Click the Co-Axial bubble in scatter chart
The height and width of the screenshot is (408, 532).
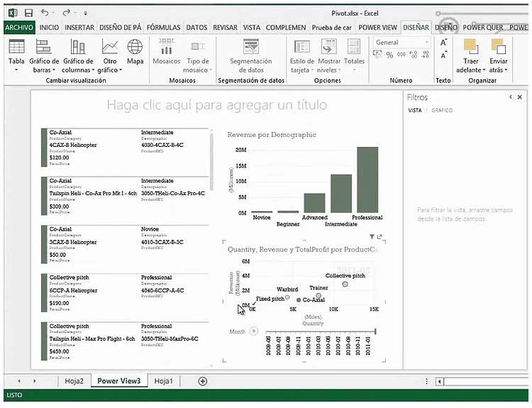[299, 300]
